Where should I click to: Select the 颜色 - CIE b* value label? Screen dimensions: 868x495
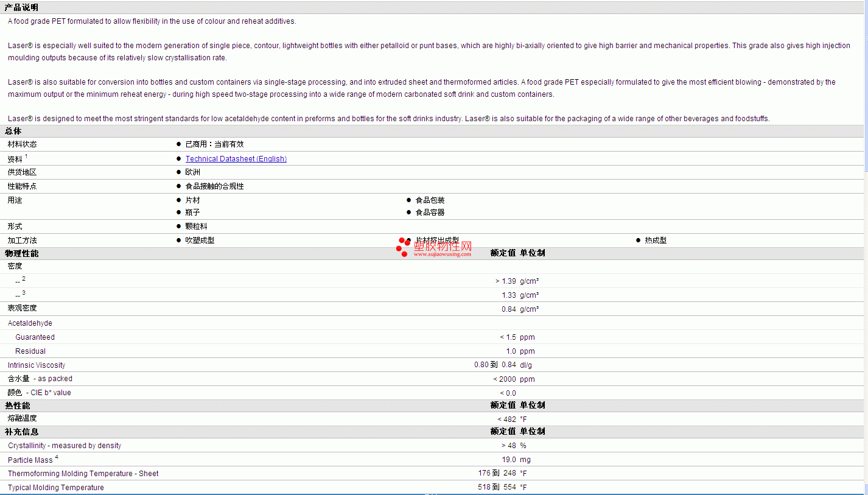(x=39, y=393)
